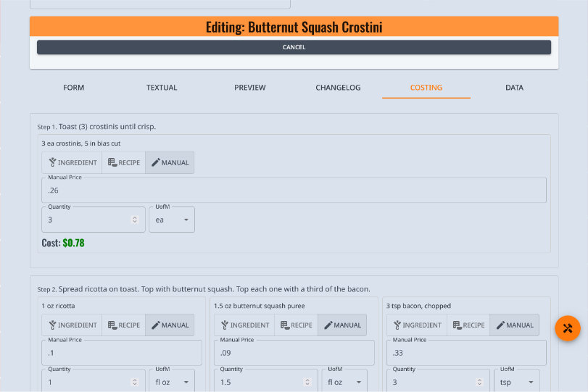Click the Ingredient icon for chopped bacon

pos(397,325)
